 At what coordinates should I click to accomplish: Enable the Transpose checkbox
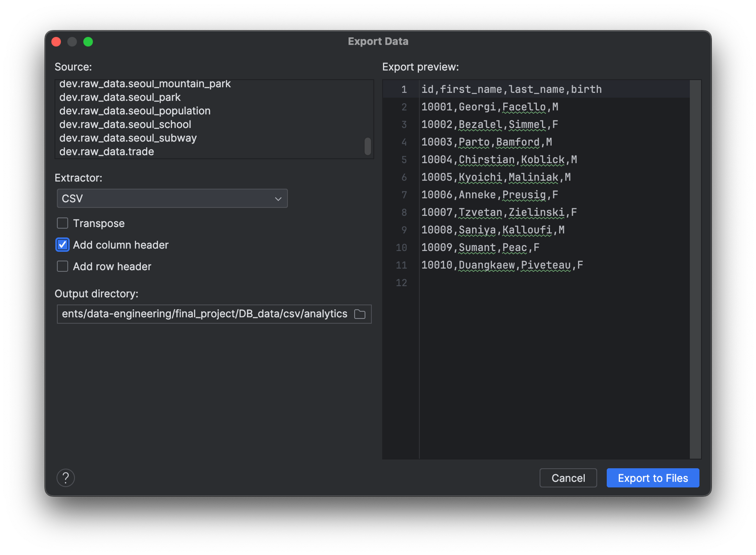[x=63, y=223]
